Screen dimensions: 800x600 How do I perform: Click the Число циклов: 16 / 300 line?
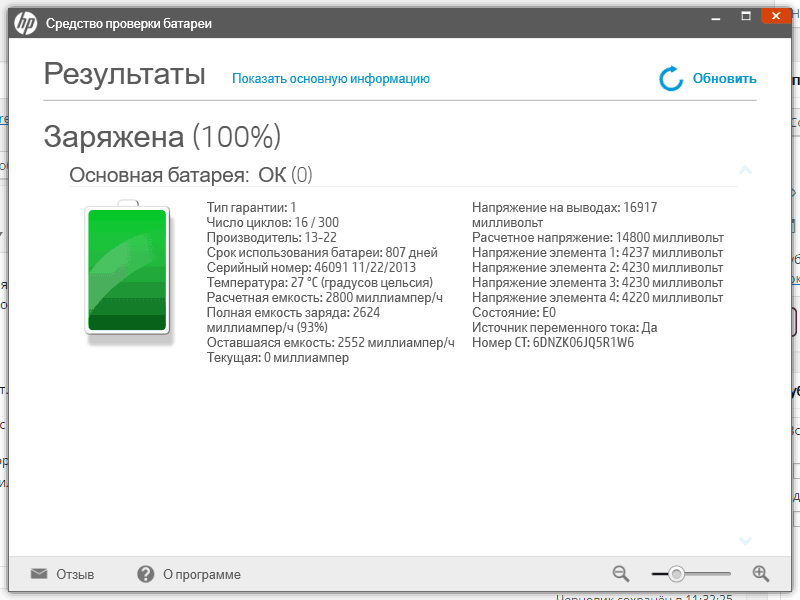coord(272,222)
